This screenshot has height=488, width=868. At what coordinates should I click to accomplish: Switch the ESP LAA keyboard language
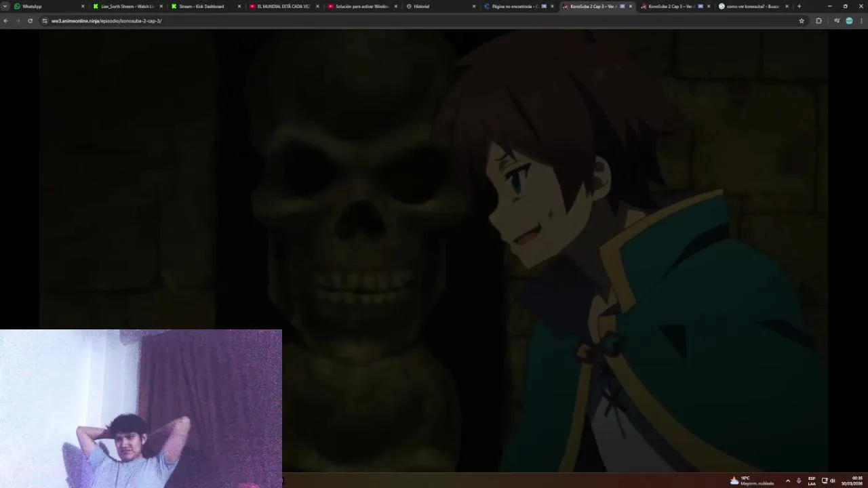coord(812,481)
